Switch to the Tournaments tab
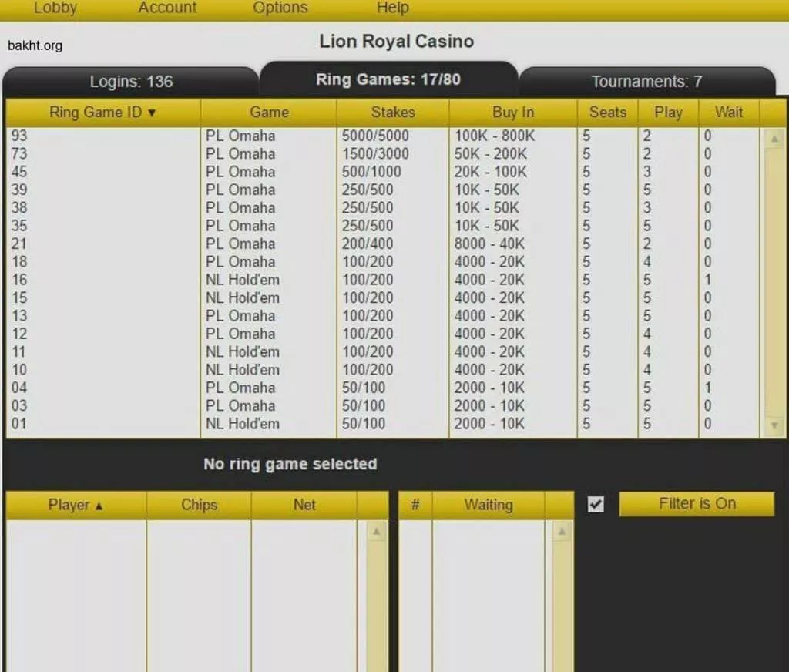Viewport: 789px width, 672px height. tap(646, 82)
